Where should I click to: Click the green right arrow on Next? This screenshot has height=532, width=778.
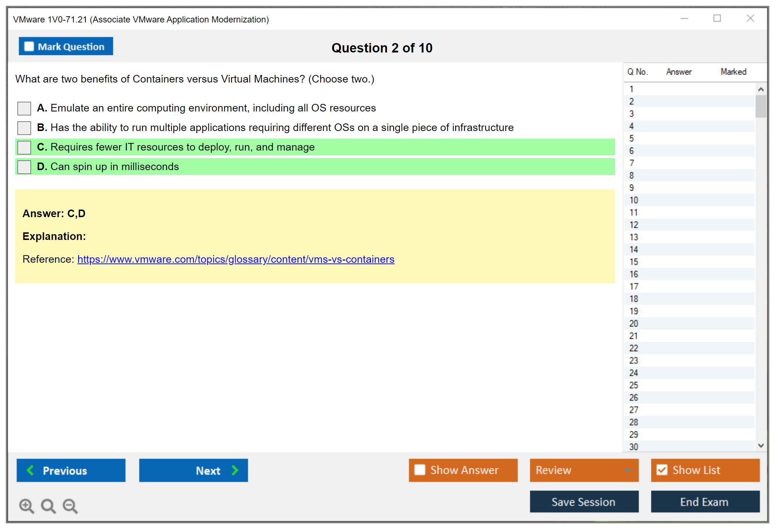point(235,470)
